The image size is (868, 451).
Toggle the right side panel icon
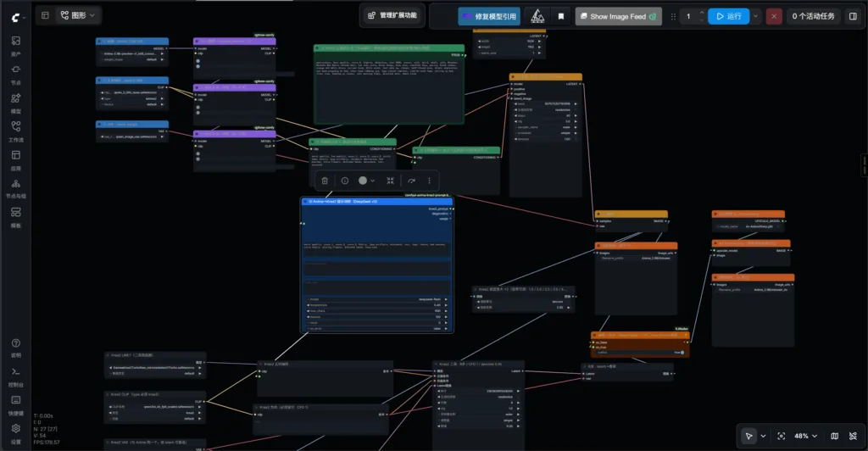pyautogui.click(x=853, y=16)
